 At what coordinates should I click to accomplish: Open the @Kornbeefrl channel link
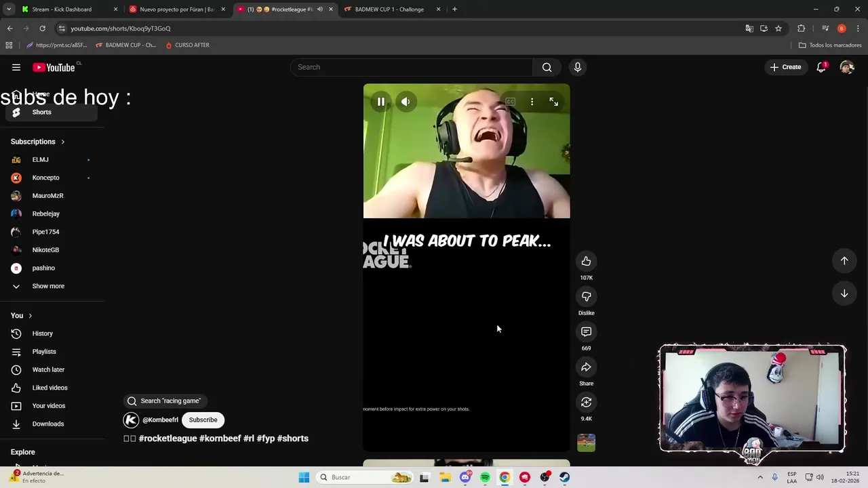click(x=160, y=420)
